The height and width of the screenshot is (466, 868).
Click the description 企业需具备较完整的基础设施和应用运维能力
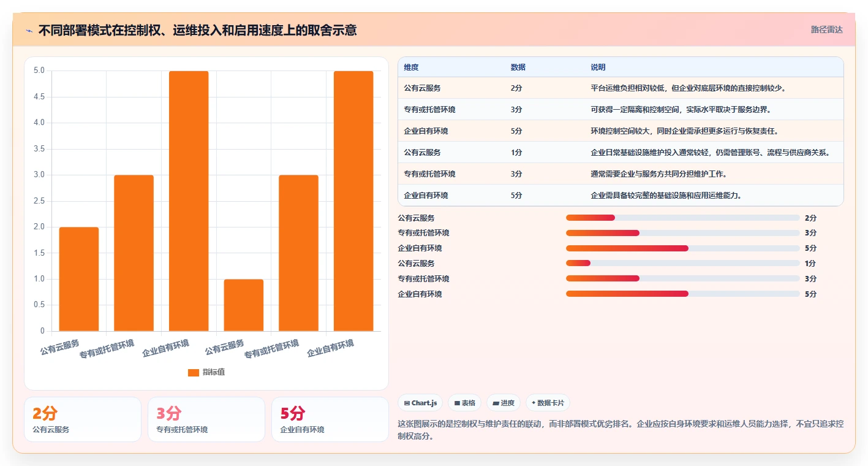[x=666, y=196]
